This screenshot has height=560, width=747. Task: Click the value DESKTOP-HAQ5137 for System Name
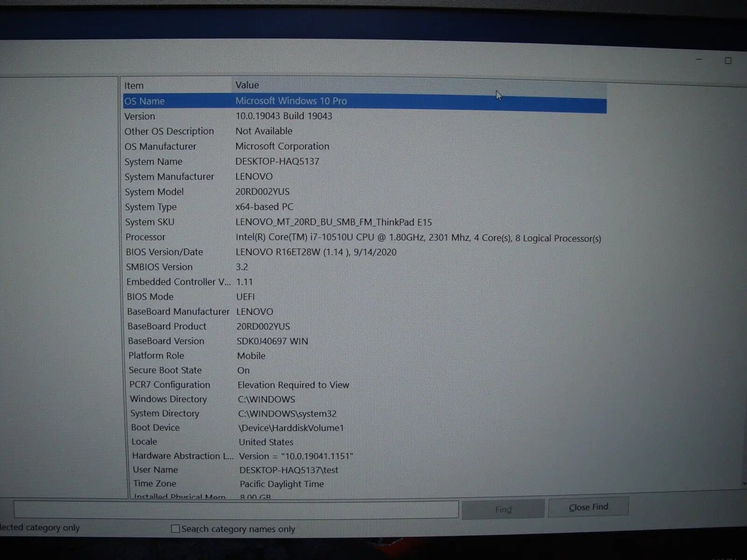click(x=277, y=161)
